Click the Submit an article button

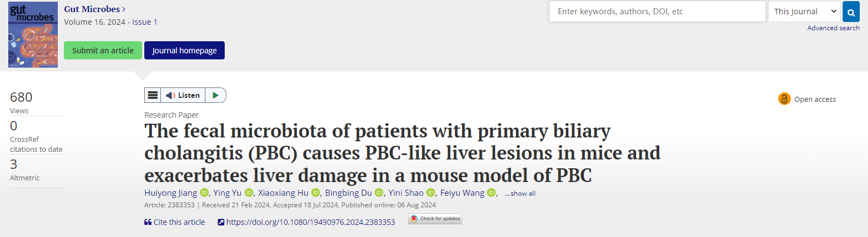pyautogui.click(x=103, y=50)
